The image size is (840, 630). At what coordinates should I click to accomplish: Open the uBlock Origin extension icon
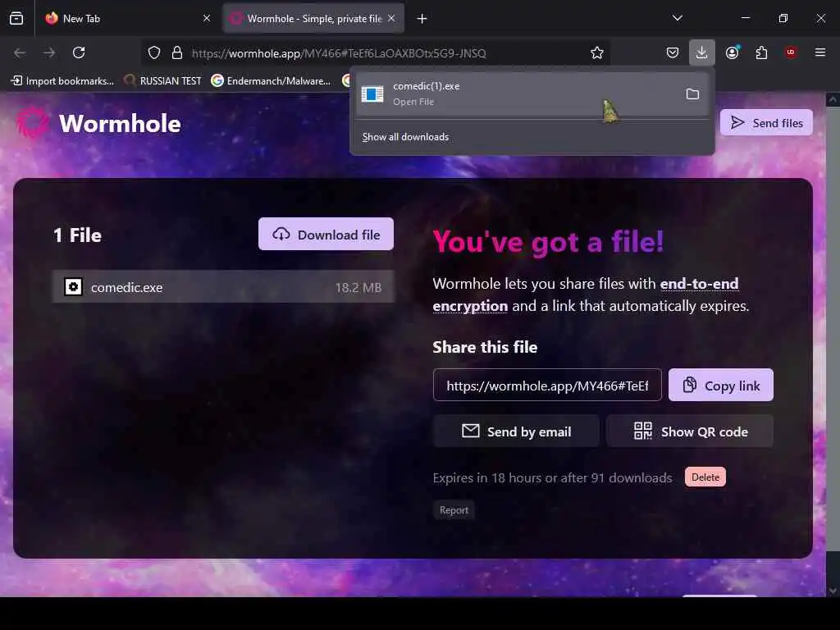pyautogui.click(x=791, y=52)
